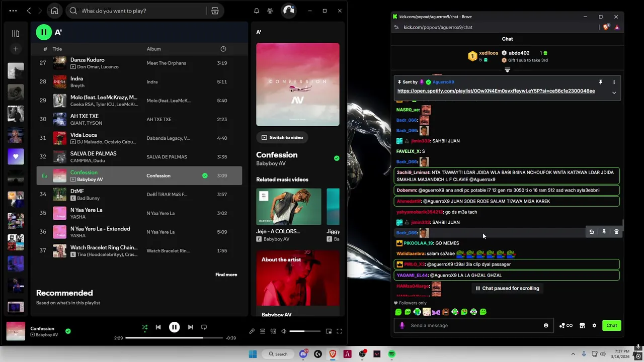Viewport: 644px width, 362px height.
Task: Open miniplayer icon in player bar
Action: tap(329, 331)
